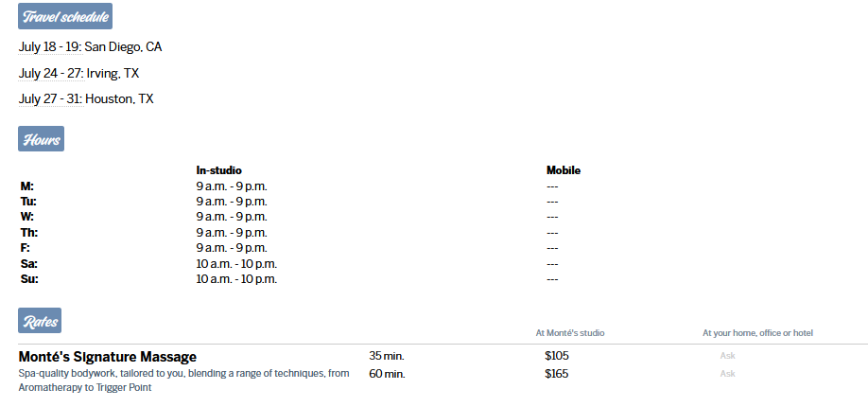This screenshot has height=407, width=868.
Task: Click the Rates section badge
Action: tap(40, 321)
